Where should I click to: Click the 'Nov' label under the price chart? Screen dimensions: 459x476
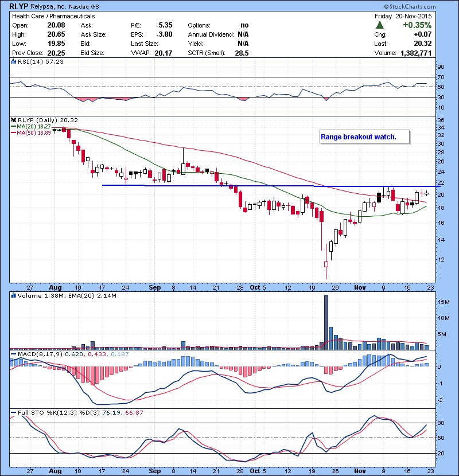tap(360, 287)
